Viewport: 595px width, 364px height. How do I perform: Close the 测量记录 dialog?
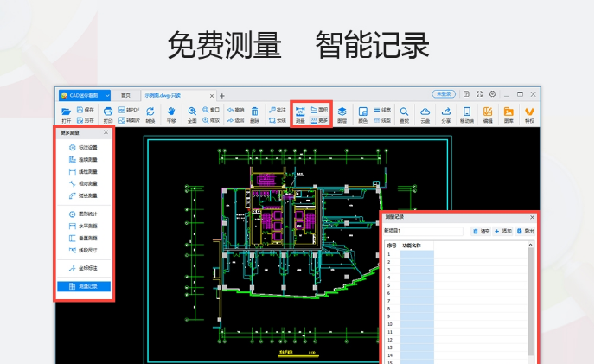532,217
